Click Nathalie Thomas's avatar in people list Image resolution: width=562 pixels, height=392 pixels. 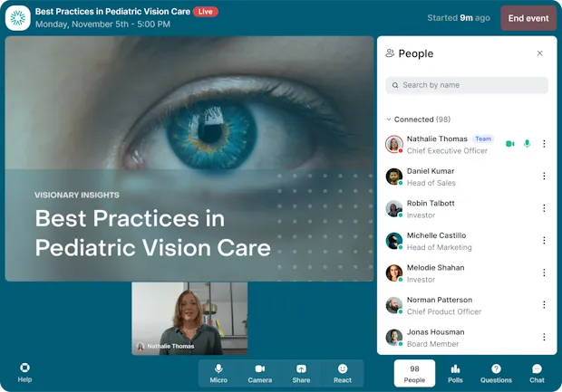(x=394, y=144)
